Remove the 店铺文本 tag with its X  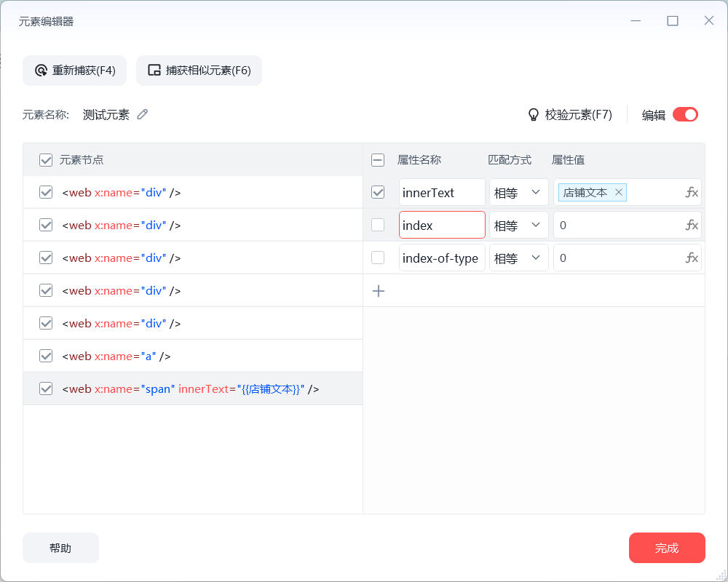[619, 193]
